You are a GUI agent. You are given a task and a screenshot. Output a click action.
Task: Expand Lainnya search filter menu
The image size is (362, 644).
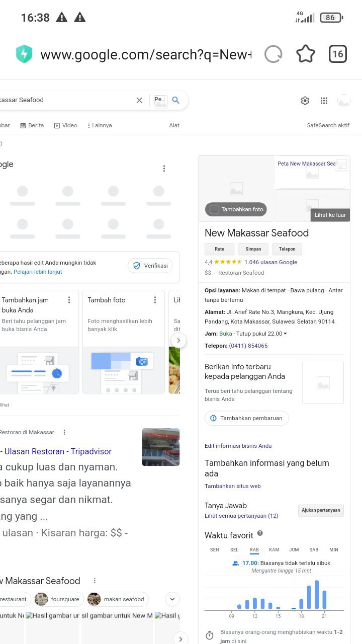(x=99, y=125)
